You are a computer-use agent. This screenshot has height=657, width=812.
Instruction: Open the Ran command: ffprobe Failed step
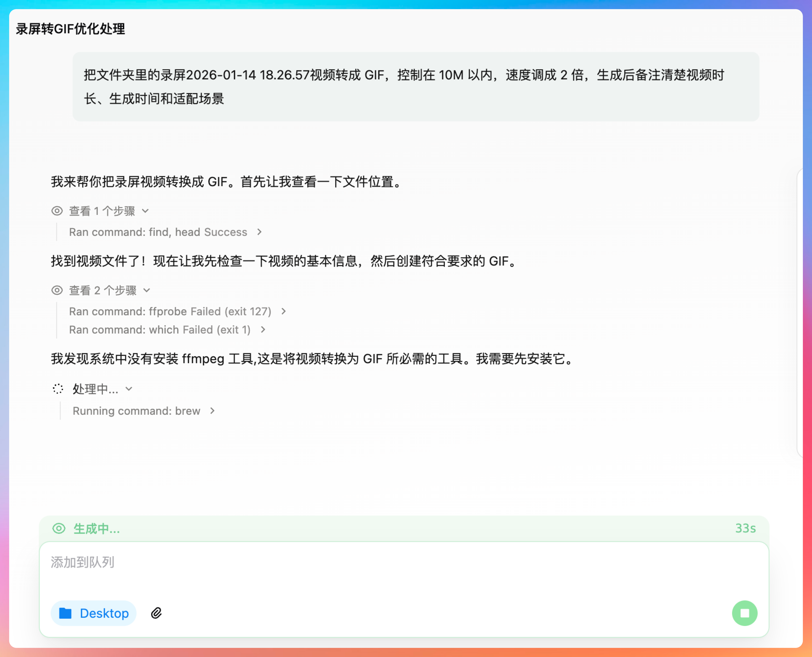170,311
